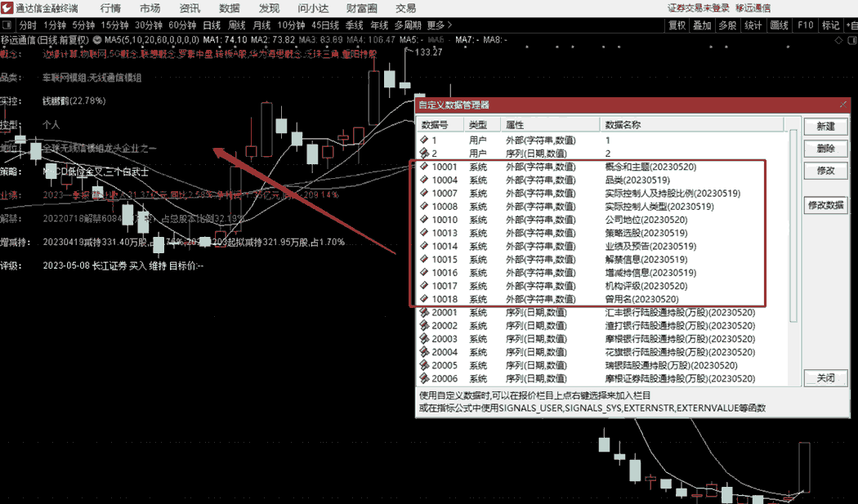Switch chart period to 15分钟

(115, 25)
